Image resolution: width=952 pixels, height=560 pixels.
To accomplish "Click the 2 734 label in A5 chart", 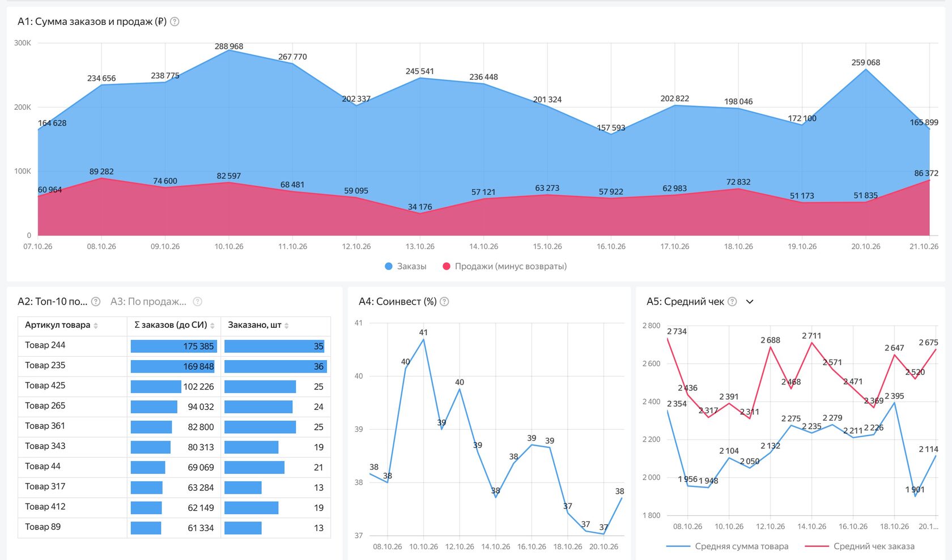I will pos(677,332).
